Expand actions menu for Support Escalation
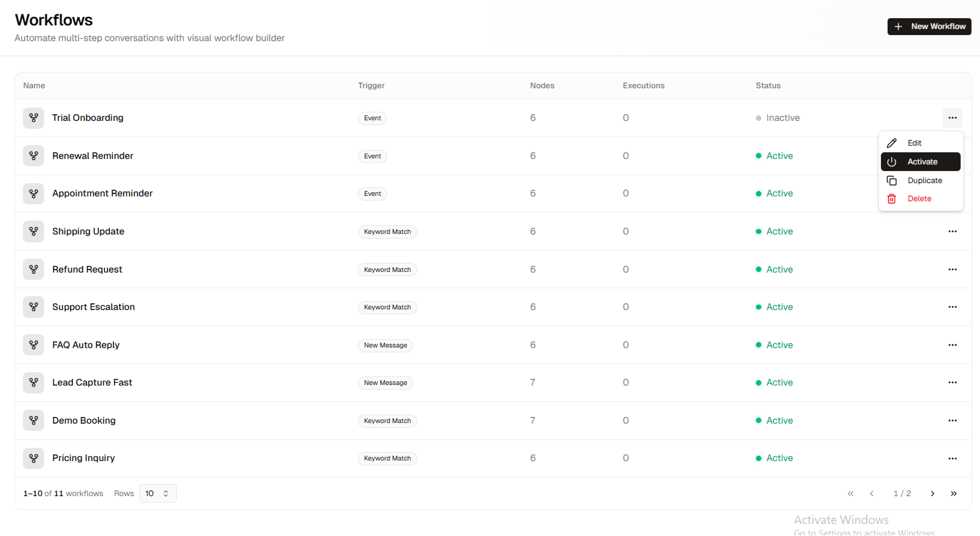 952,307
